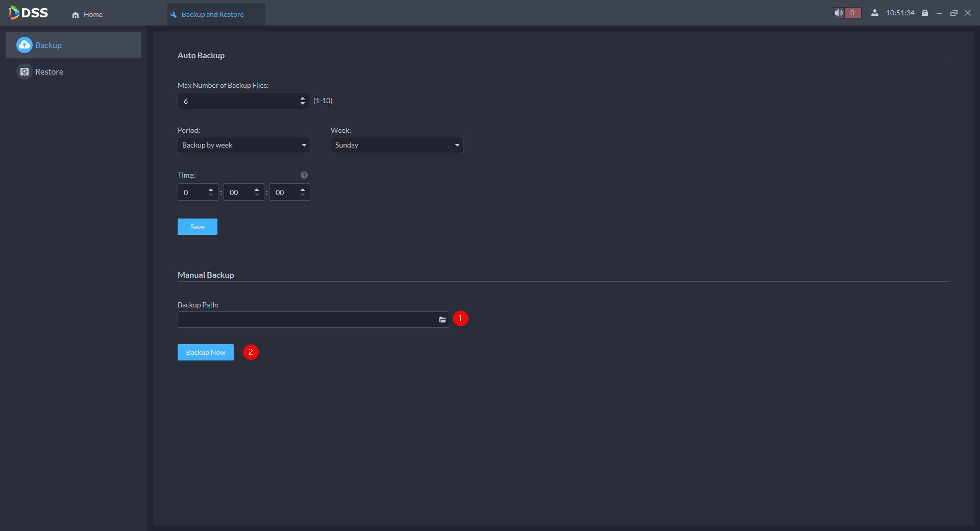The image size is (980, 531).
Task: Browse for backup path folder icon
Action: 443,320
